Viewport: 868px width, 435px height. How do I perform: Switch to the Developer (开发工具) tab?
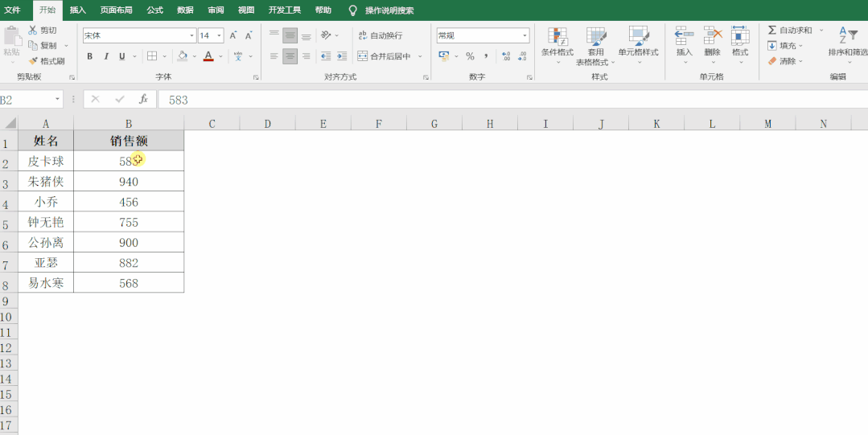(285, 10)
